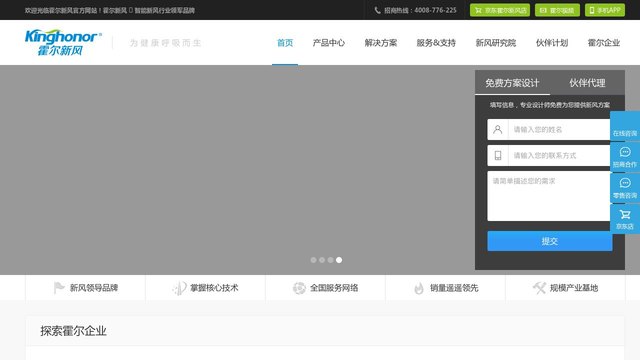
Task: Click the leaf icon for 掌握核心技术
Action: [x=179, y=288]
